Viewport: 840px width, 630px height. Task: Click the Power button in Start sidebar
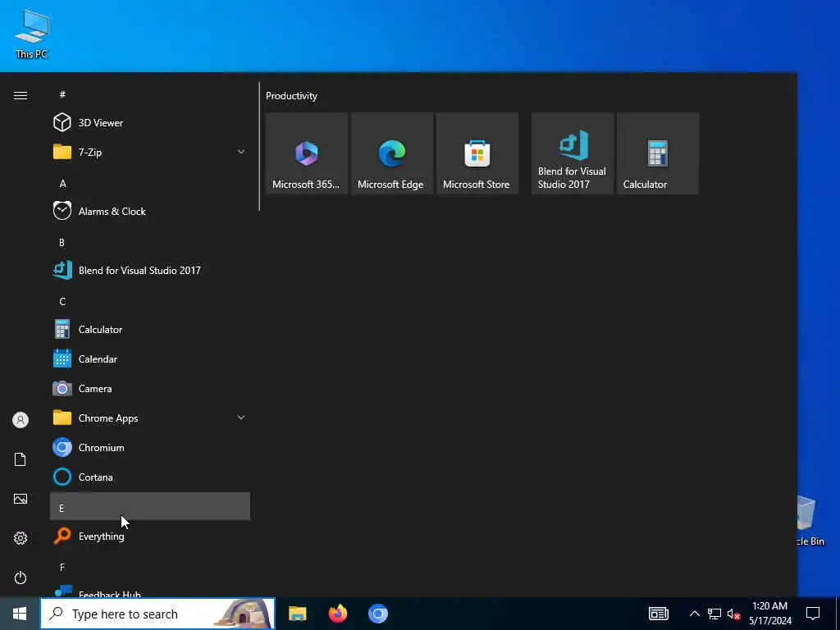point(21,577)
